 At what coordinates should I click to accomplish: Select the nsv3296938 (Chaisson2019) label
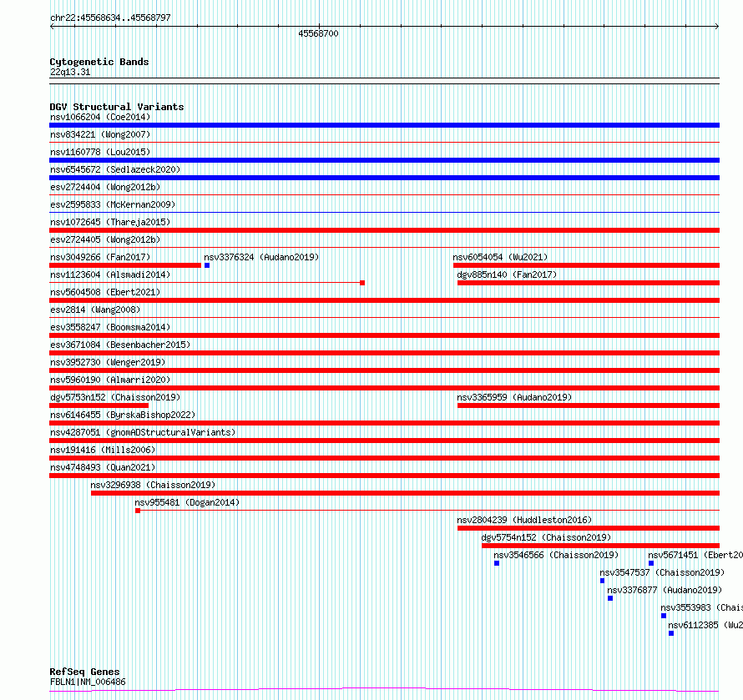tap(153, 485)
